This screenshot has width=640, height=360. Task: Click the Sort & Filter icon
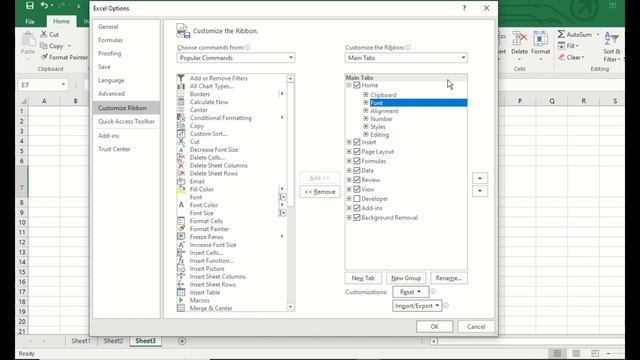[611, 39]
